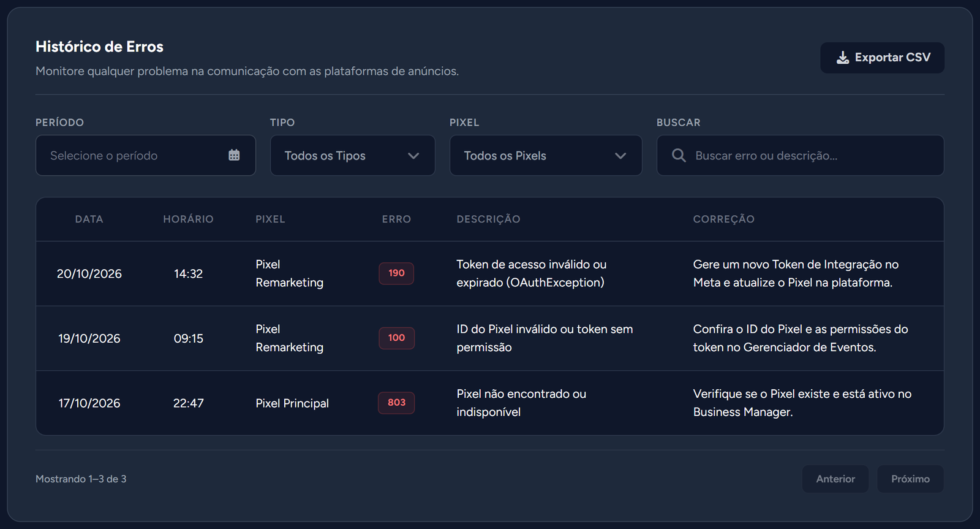Select the time 22:47

[188, 403]
